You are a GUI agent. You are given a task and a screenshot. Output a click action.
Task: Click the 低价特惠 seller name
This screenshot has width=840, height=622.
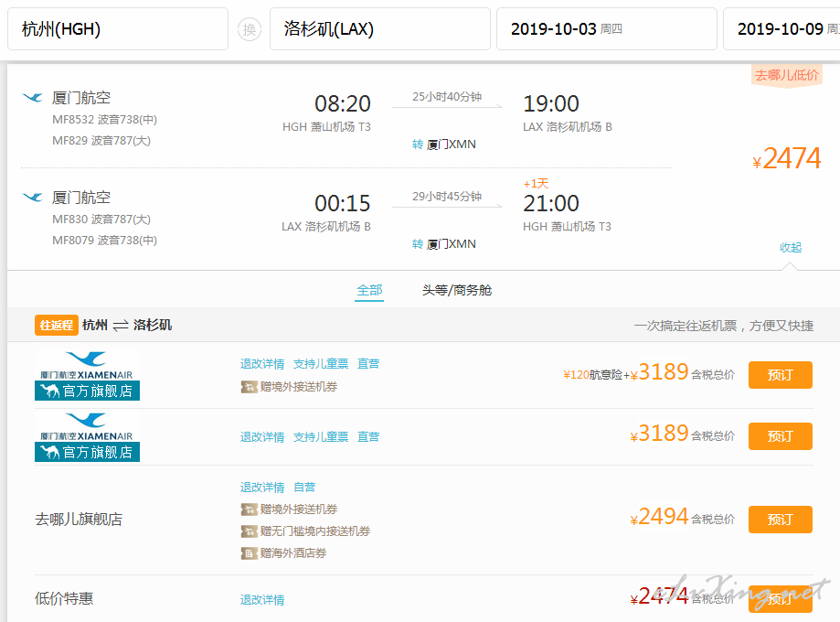tap(64, 598)
